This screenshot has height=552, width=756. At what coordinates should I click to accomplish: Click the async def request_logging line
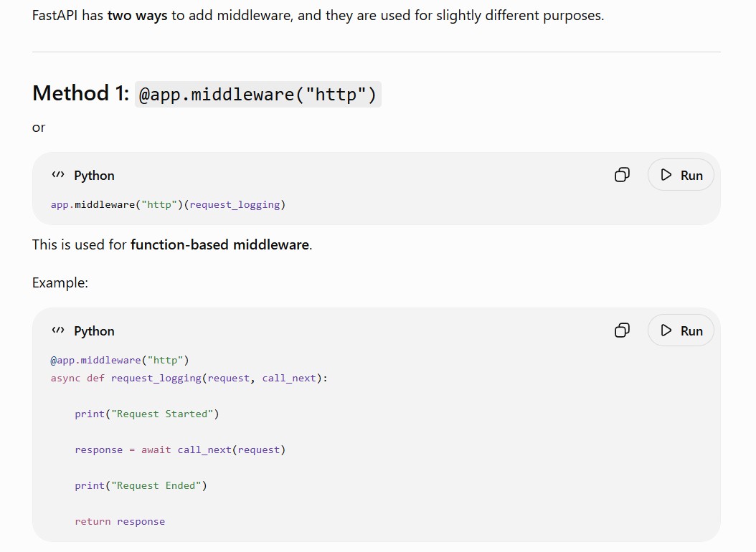coord(189,378)
